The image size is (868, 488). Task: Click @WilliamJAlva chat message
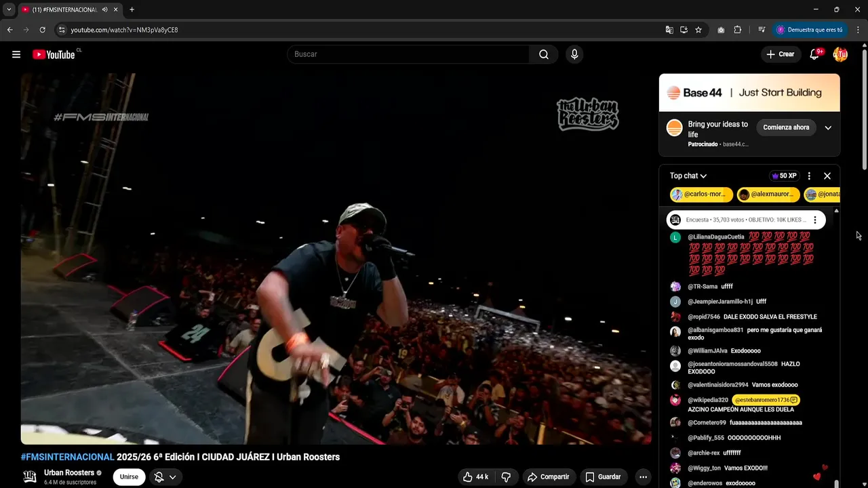(x=745, y=351)
